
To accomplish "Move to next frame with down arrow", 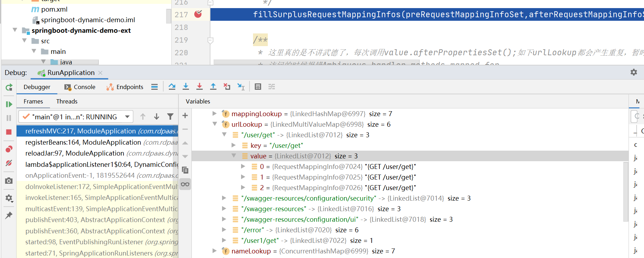I will pyautogui.click(x=157, y=117).
